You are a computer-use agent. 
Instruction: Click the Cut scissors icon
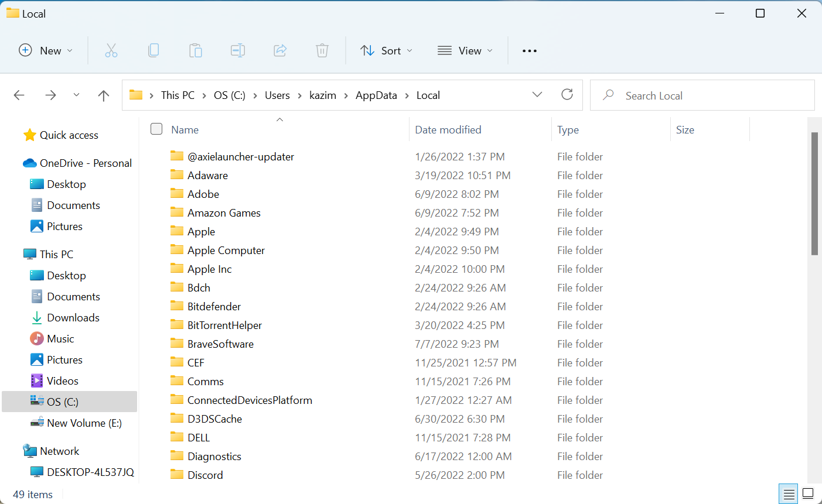(111, 51)
